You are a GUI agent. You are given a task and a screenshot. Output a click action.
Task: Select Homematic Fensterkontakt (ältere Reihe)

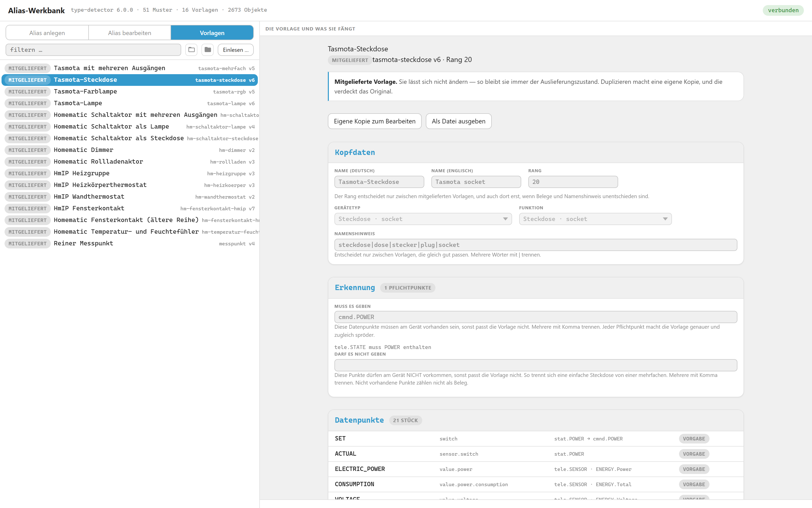(129, 220)
